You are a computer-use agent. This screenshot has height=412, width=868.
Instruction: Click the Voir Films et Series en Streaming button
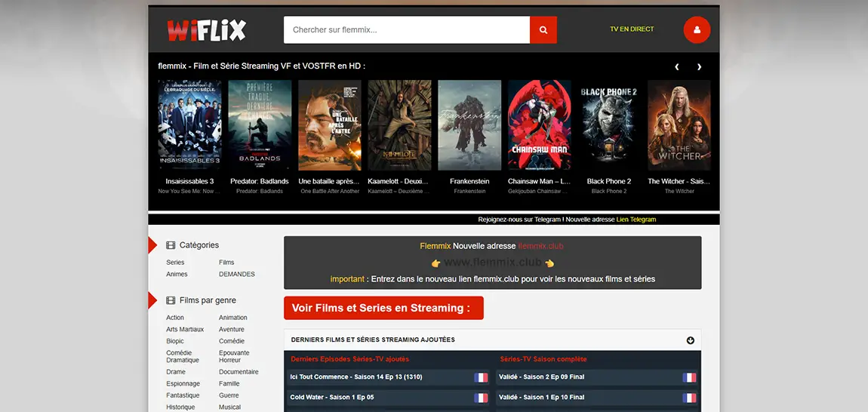tap(383, 308)
